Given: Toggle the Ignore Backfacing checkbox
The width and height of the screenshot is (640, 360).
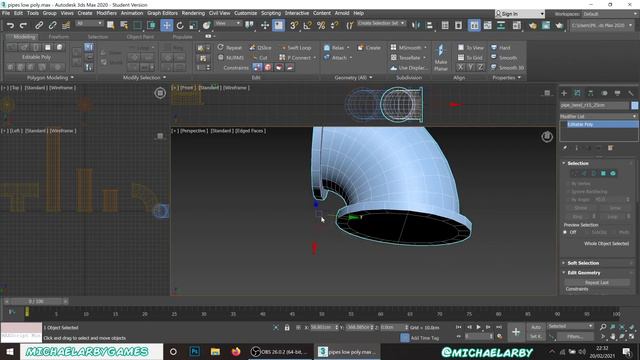Looking at the screenshot, I should click(x=568, y=191).
